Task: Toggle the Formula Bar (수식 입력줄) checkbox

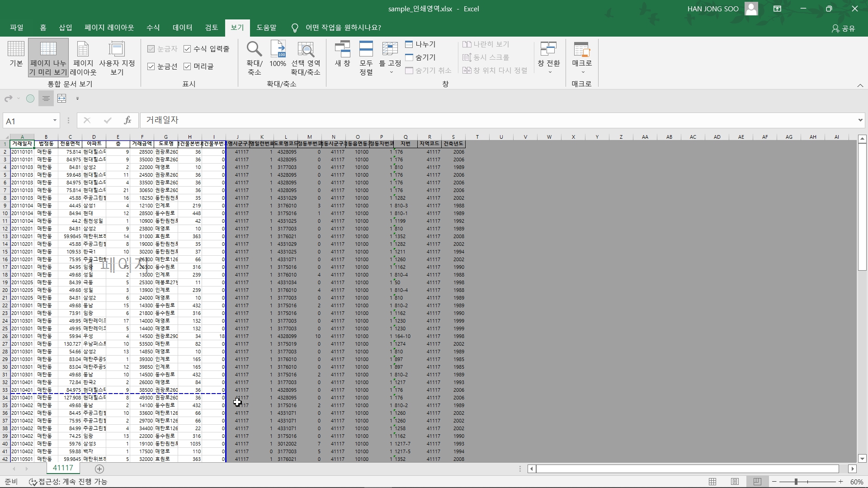Action: tap(187, 49)
